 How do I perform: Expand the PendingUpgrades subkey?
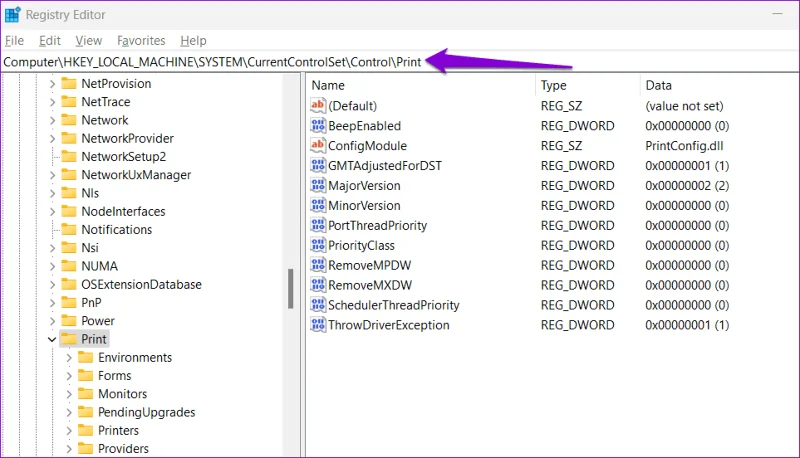[x=69, y=412]
